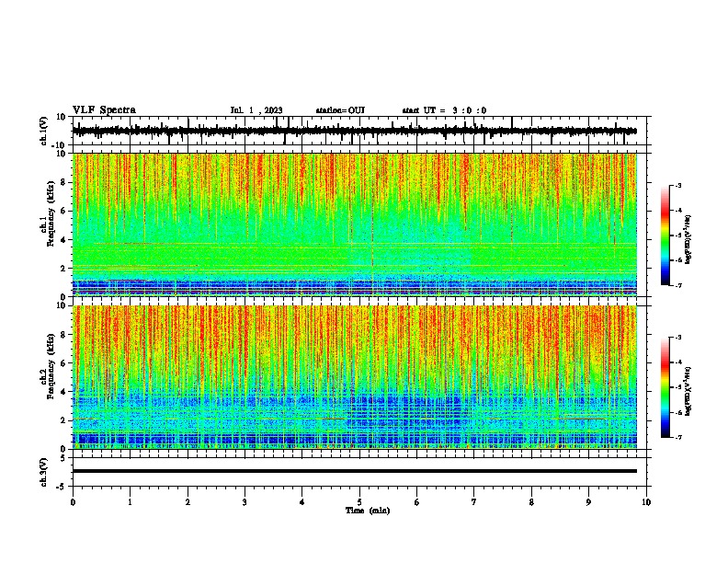The width and height of the screenshot is (728, 563).
Task: Click the 'VLF Spectra' plot title
Action: pos(104,110)
